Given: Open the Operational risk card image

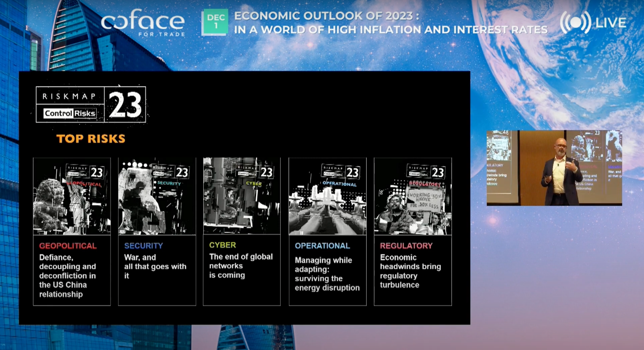Looking at the screenshot, I should 328,196.
